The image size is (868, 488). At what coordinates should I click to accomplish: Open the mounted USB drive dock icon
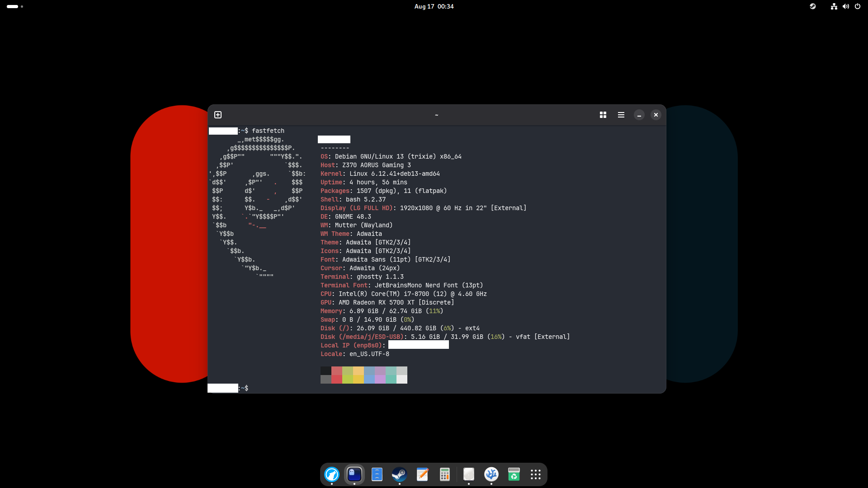[469, 474]
